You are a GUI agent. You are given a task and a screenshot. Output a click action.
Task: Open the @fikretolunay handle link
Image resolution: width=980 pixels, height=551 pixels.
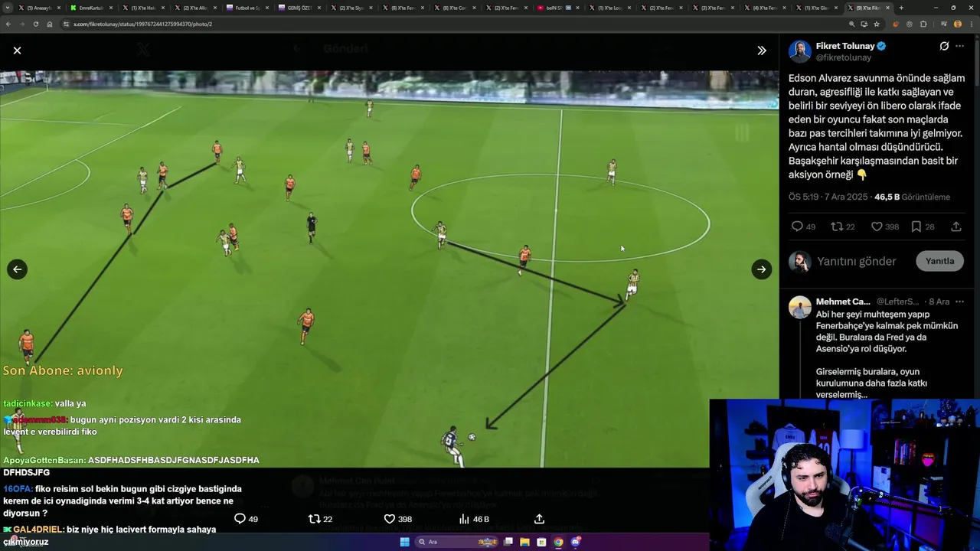[844, 57]
